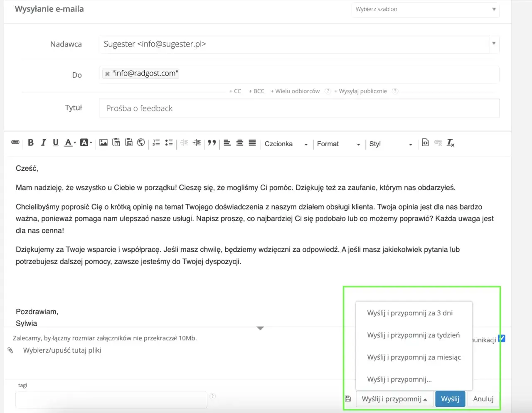Insert a numbered list
532x413 pixels.
click(x=156, y=143)
